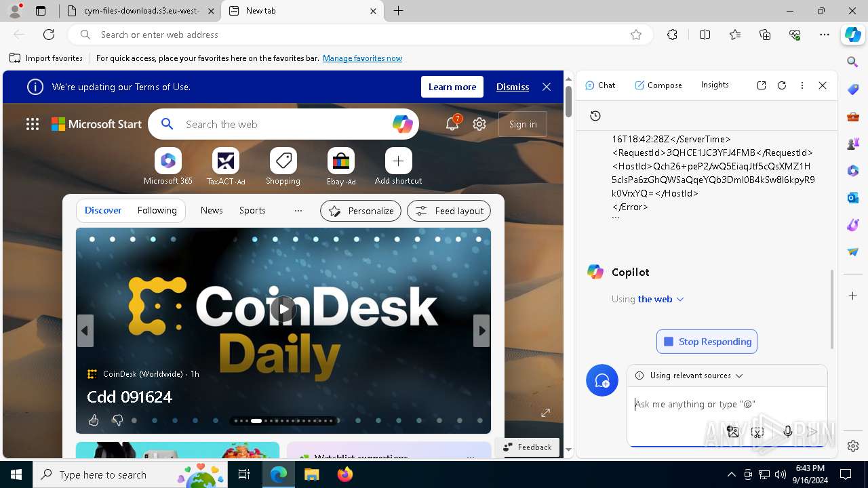
Task: Refresh the current page
Action: pos(49,35)
